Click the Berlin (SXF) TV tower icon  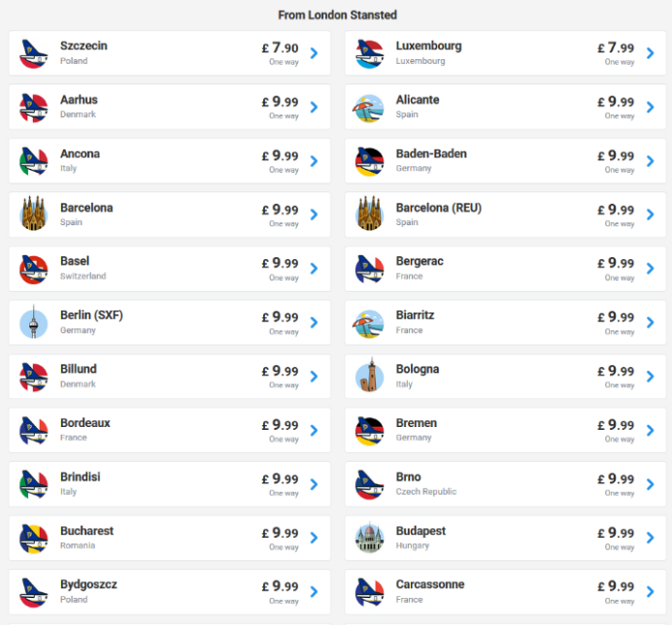point(33,322)
